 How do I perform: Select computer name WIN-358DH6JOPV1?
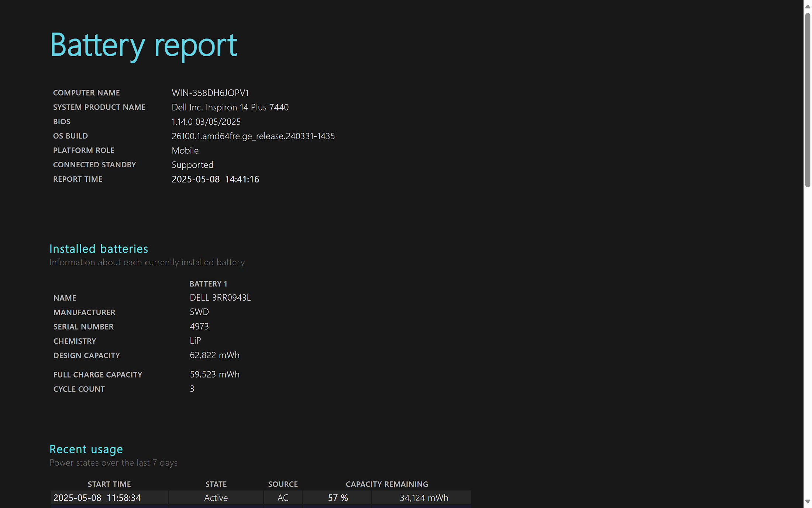pyautogui.click(x=210, y=93)
